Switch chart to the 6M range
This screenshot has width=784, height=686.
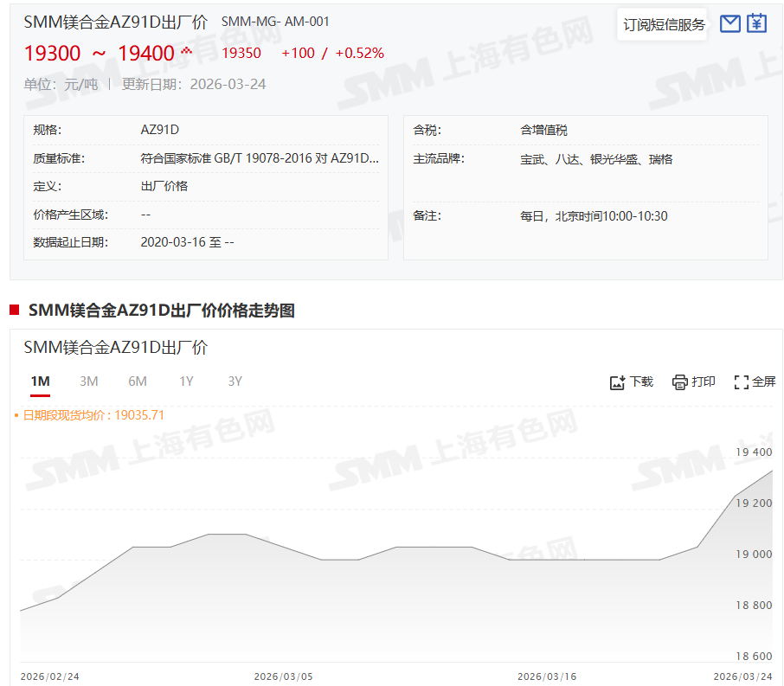click(x=138, y=381)
